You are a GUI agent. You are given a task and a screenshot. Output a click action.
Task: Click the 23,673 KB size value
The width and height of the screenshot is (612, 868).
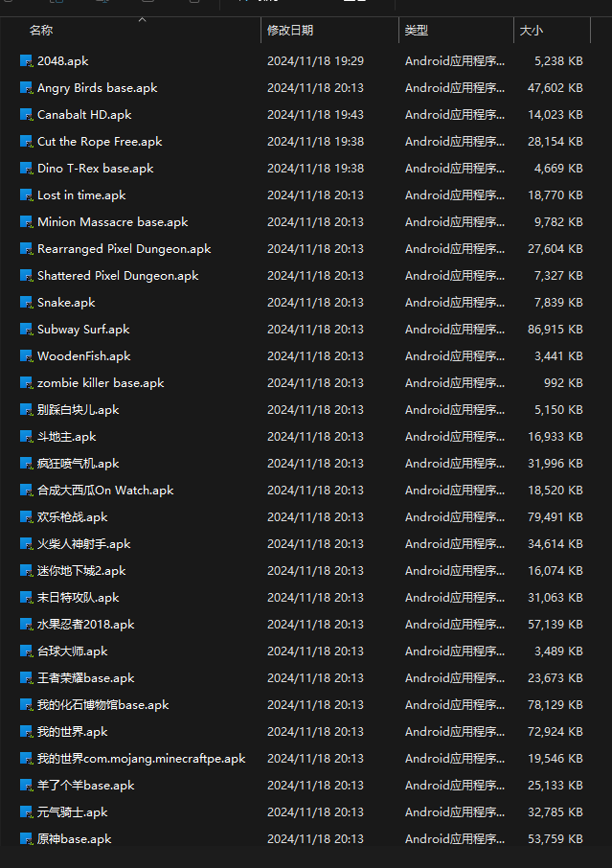(x=555, y=678)
